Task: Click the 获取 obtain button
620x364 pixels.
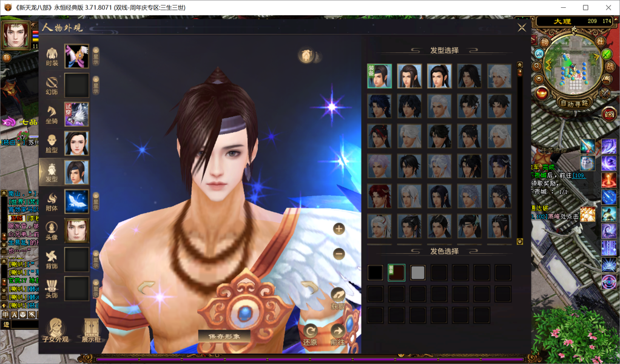Action: (x=338, y=299)
